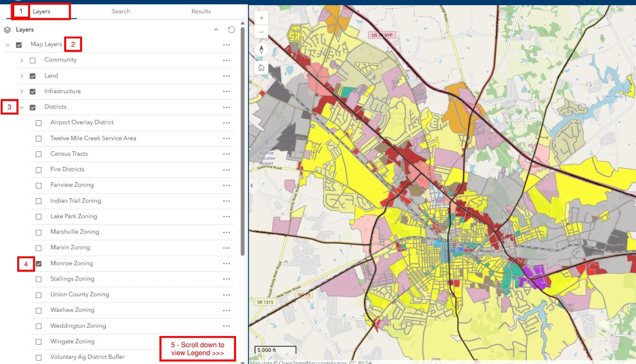Collapse the Map Layers tree node
This screenshot has height=364, width=636.
click(x=7, y=44)
